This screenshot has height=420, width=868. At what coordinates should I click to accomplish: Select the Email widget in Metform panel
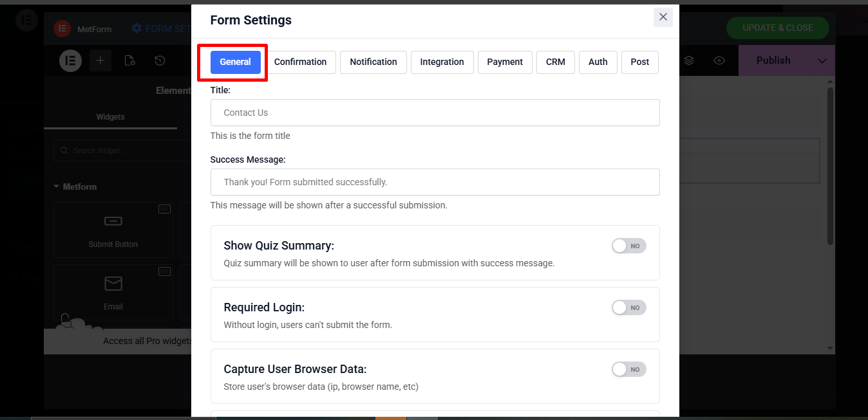pos(113,291)
